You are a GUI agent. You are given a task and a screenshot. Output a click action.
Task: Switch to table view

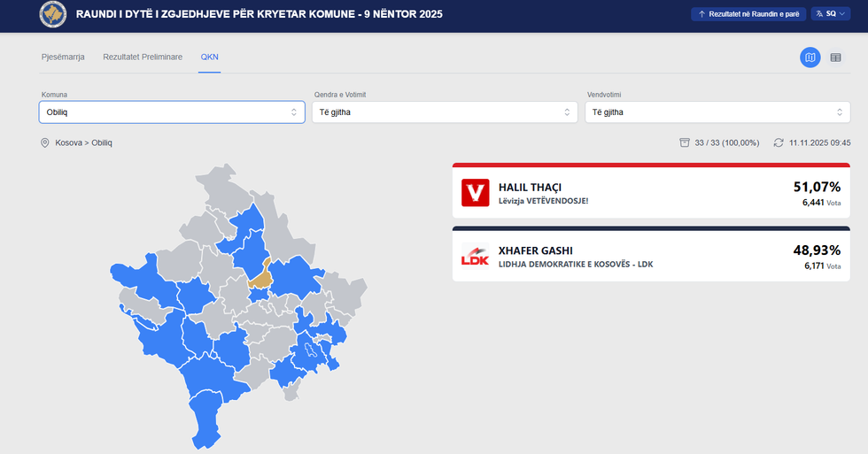pyautogui.click(x=835, y=58)
